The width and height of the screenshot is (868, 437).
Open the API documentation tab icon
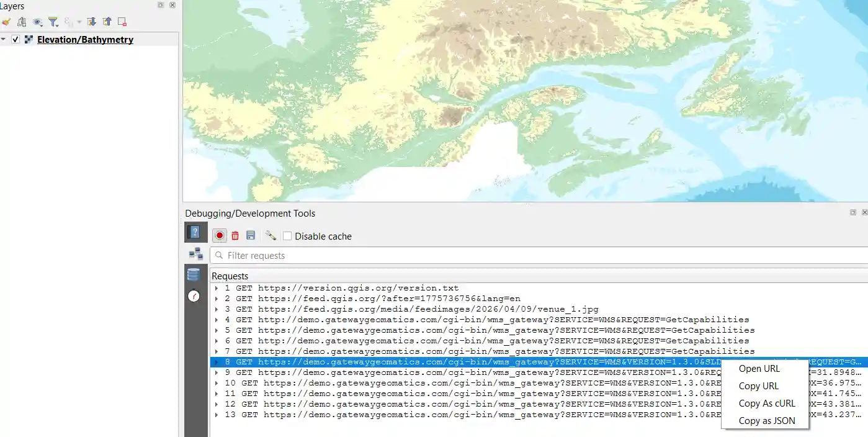point(195,233)
